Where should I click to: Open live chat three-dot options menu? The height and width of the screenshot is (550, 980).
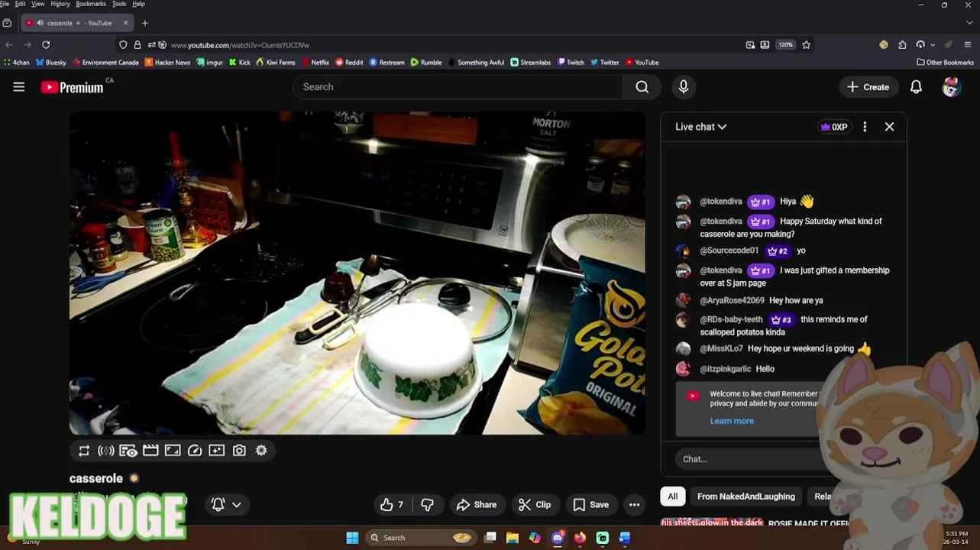pos(865,127)
